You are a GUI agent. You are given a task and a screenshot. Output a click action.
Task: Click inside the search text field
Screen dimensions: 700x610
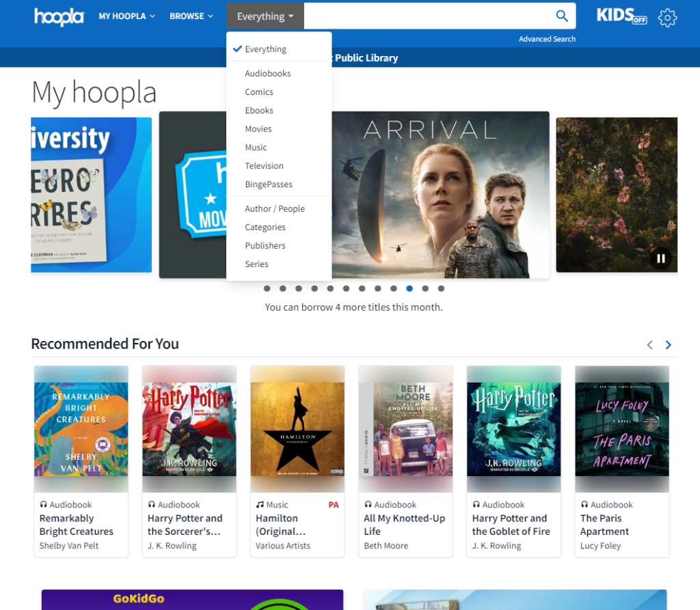click(428, 16)
